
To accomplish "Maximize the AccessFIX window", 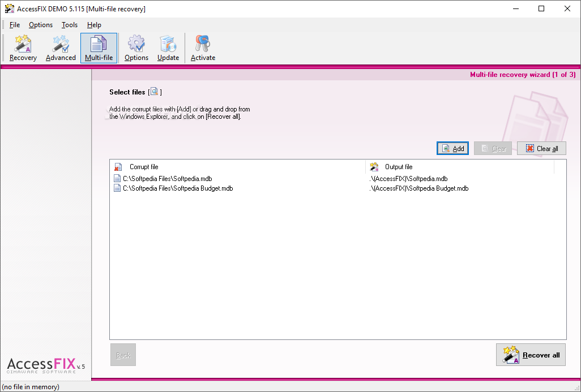I will coord(541,8).
